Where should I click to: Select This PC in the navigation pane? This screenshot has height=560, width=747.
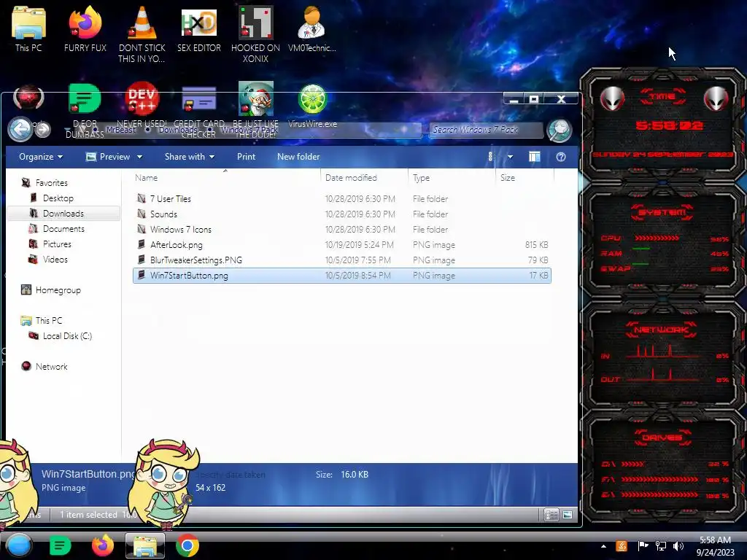(x=49, y=321)
